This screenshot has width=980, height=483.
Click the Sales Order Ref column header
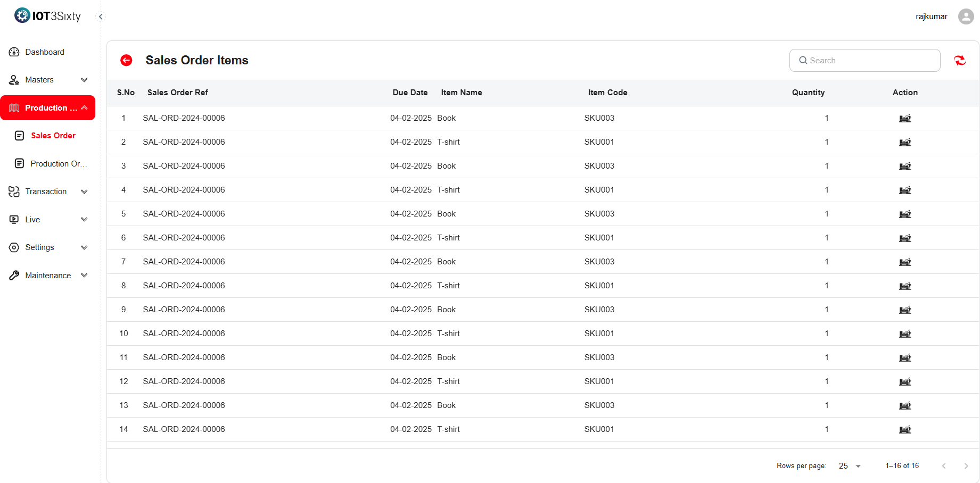177,93
